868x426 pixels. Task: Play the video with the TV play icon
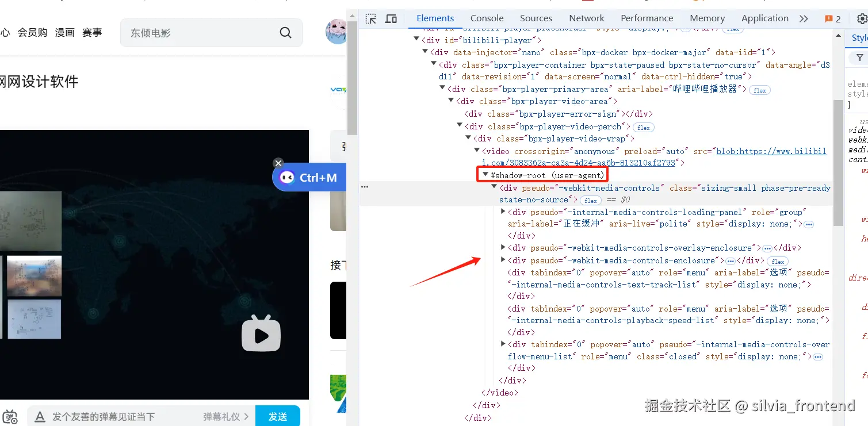[261, 333]
